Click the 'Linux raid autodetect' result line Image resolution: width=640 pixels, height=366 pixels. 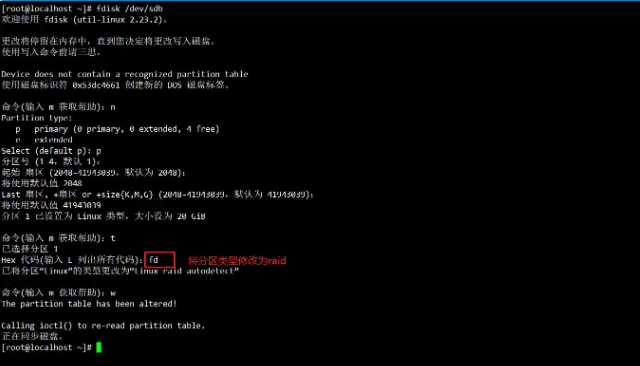[x=120, y=271]
